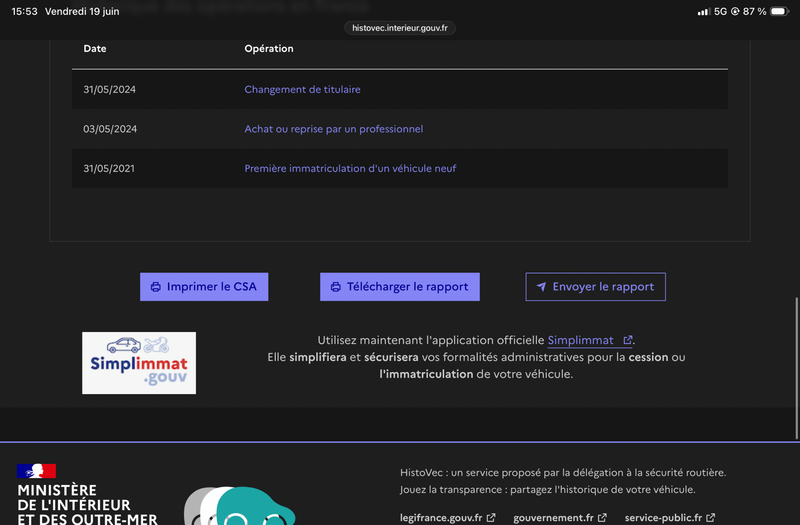Click the HistoVec teal car logo
The height and width of the screenshot is (525, 800).
pos(239,506)
